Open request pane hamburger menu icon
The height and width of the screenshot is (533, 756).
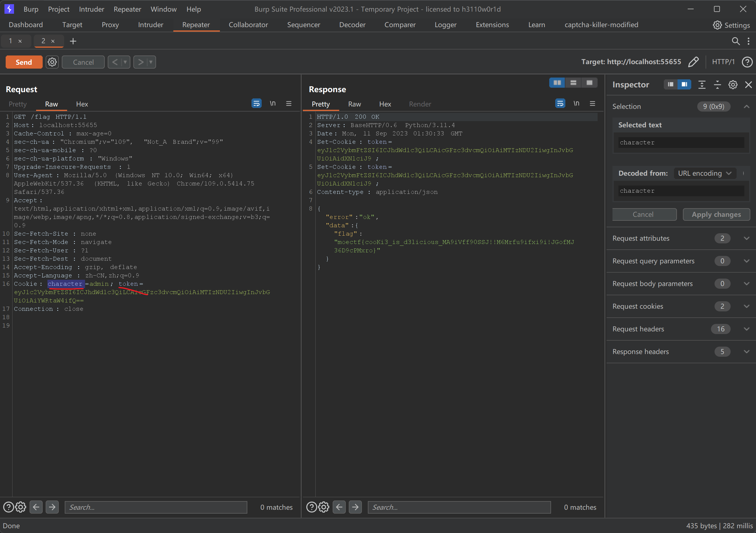click(289, 104)
